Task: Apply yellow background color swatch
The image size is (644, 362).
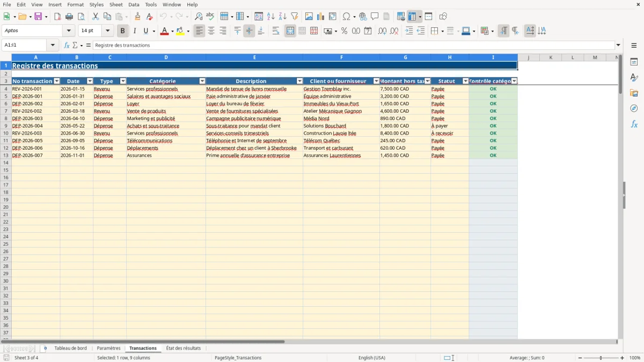Action: 180,32
